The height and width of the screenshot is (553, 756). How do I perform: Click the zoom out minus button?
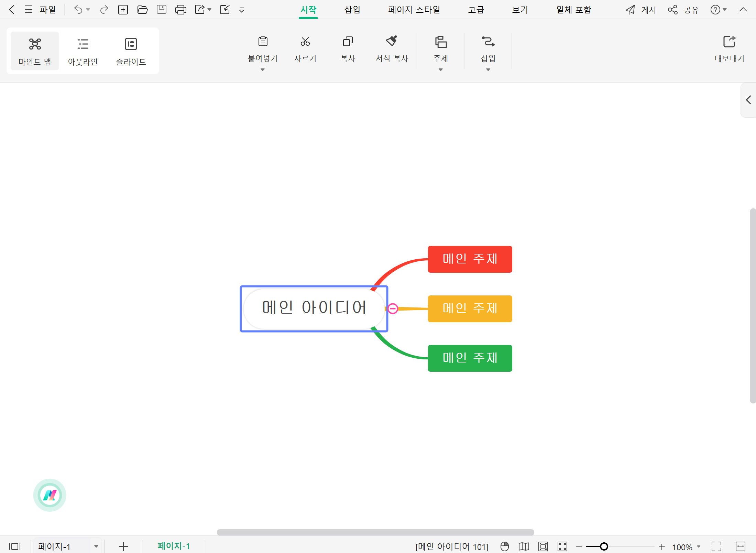[579, 546]
